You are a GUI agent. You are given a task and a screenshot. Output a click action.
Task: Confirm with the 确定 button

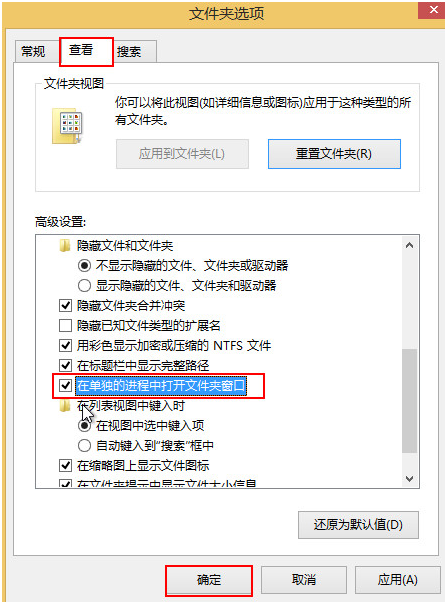pyautogui.click(x=209, y=580)
